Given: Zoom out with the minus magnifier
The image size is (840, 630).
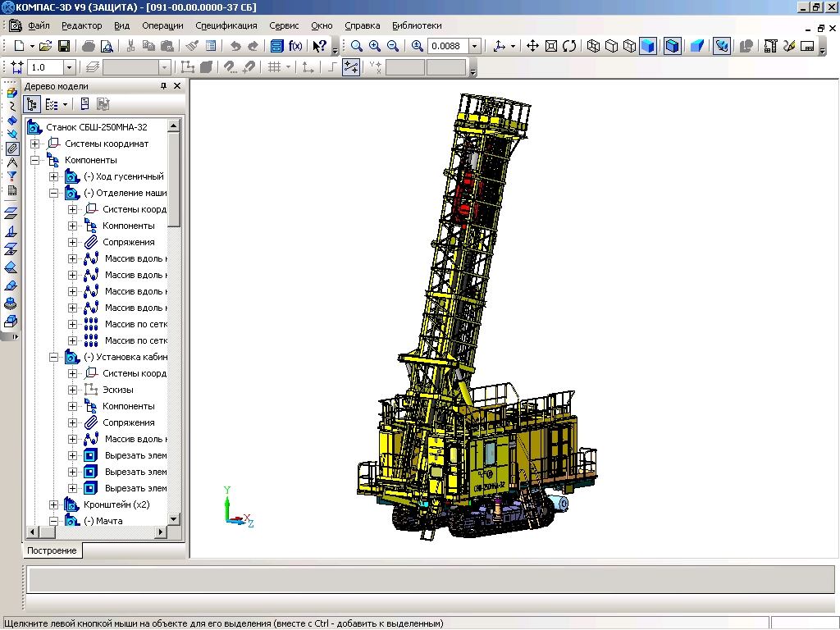Looking at the screenshot, I should coord(393,46).
